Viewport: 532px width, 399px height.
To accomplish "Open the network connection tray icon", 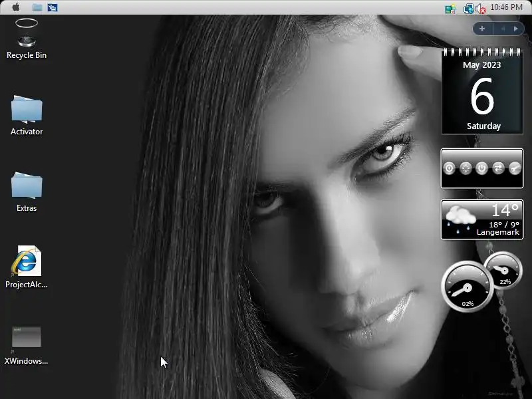I will pyautogui.click(x=469, y=9).
